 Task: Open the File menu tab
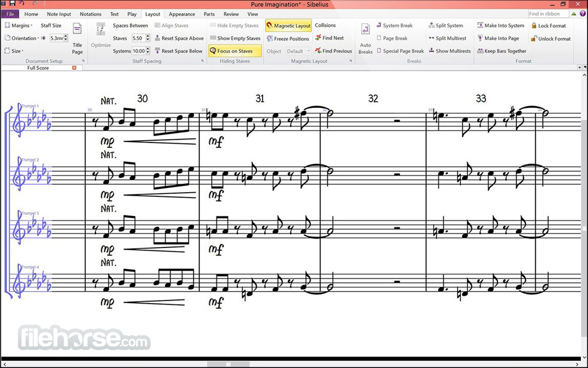[10, 14]
